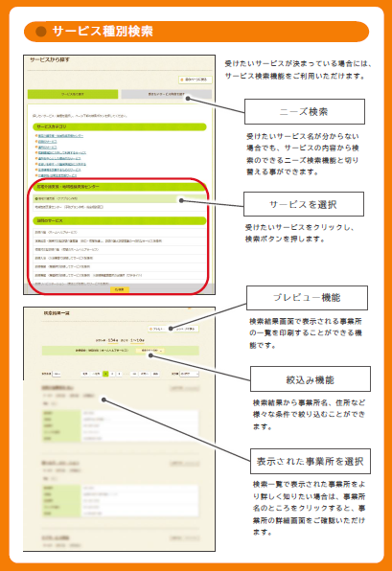
Task: Open the 訪問のサービス category link
Action: tap(47, 142)
